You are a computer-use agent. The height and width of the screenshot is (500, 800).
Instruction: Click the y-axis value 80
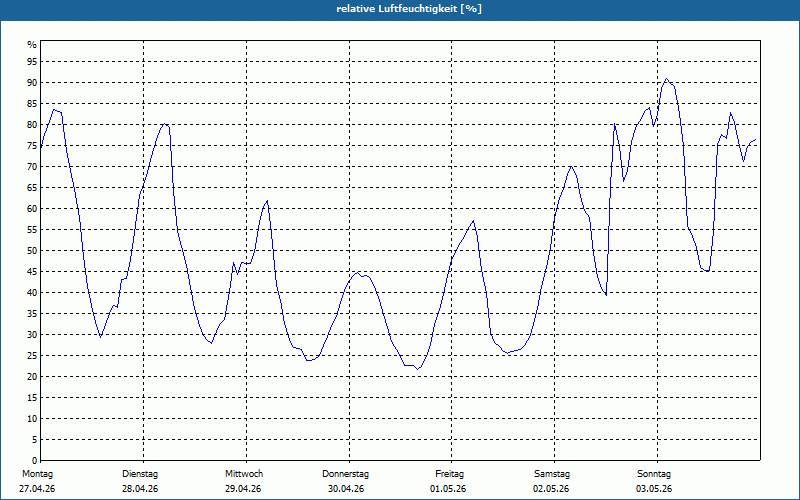[32, 124]
